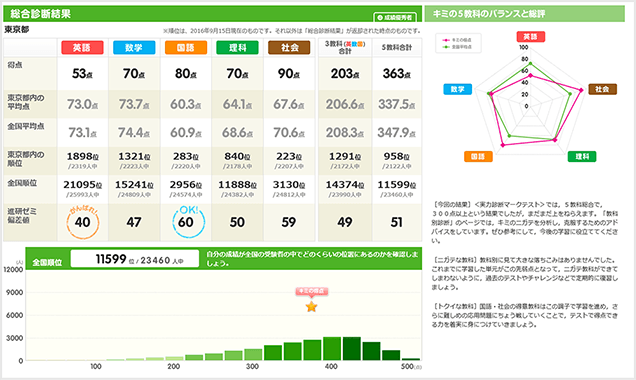The height and width of the screenshot is (380, 636).
Task: Click the 国語 label on the radar chart
Action: pos(478,157)
